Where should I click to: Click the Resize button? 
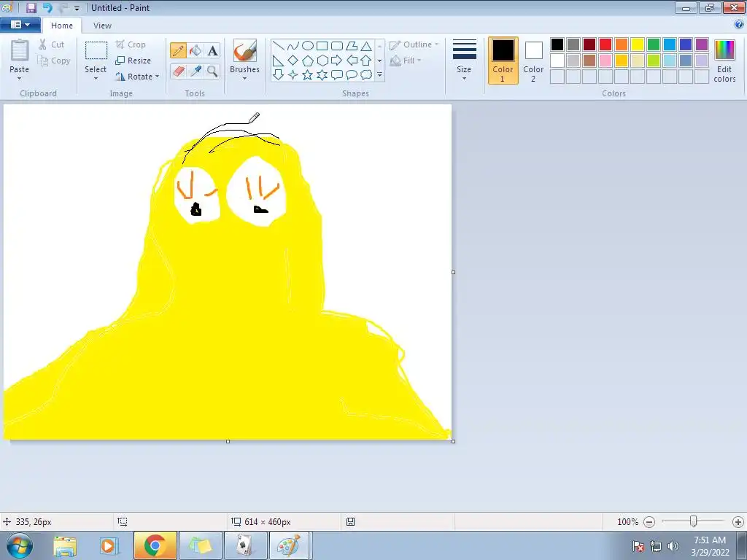pyautogui.click(x=133, y=61)
